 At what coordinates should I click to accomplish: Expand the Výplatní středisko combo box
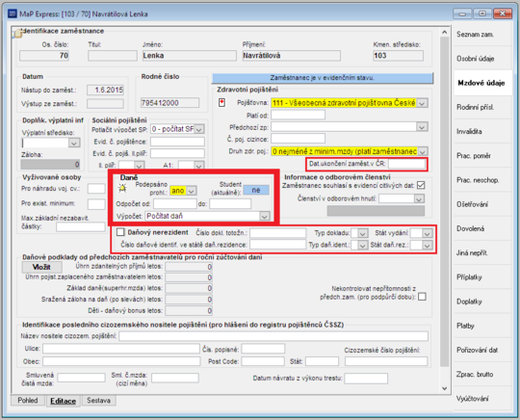(x=74, y=143)
